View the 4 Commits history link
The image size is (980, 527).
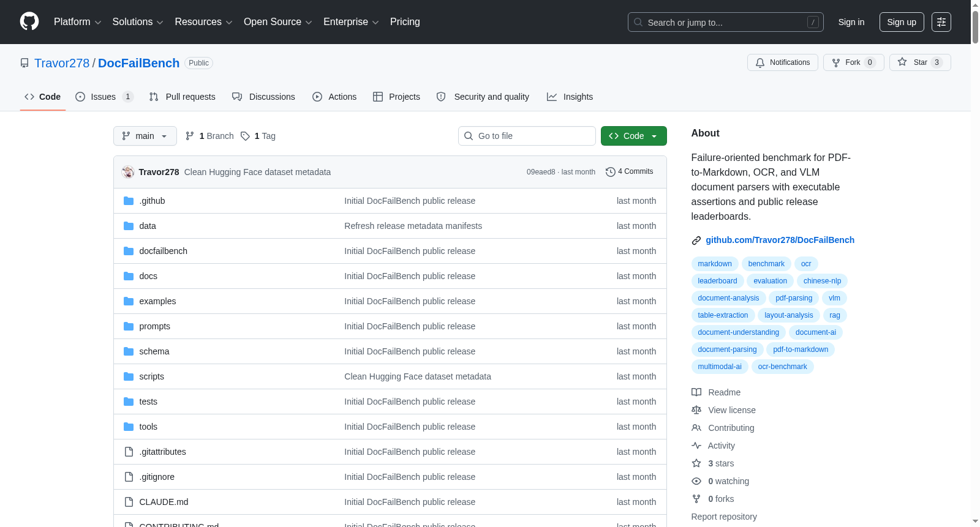(x=629, y=172)
